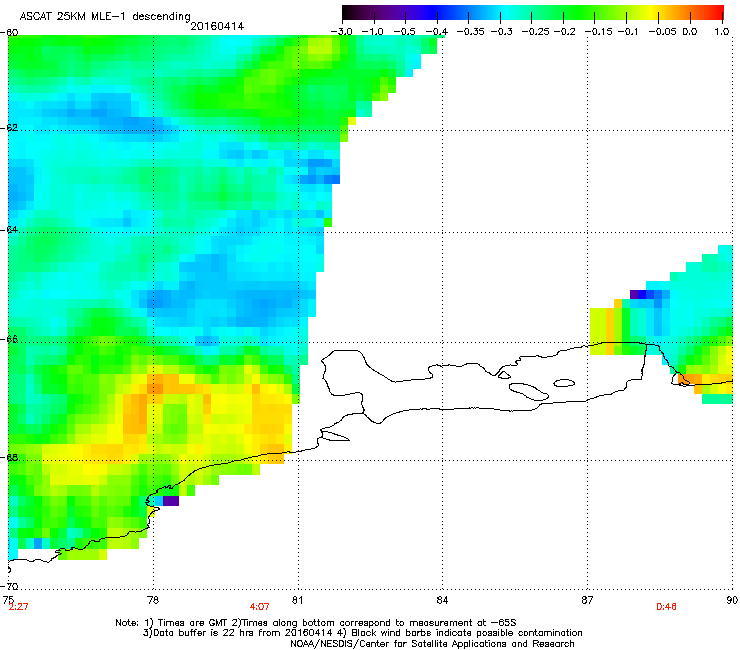This screenshot has height=650, width=740.
Task: Select the -0.3 color scale value
Action: pos(501,32)
